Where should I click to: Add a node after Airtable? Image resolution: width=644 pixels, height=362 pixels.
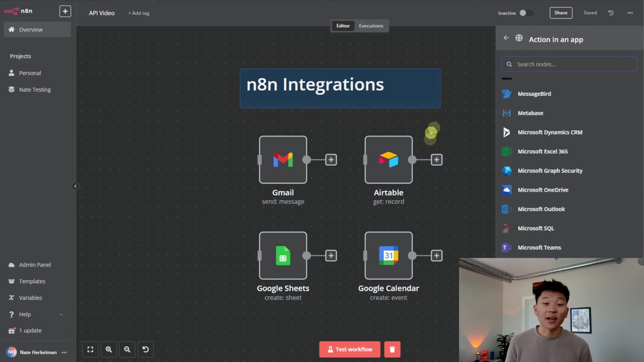437,160
